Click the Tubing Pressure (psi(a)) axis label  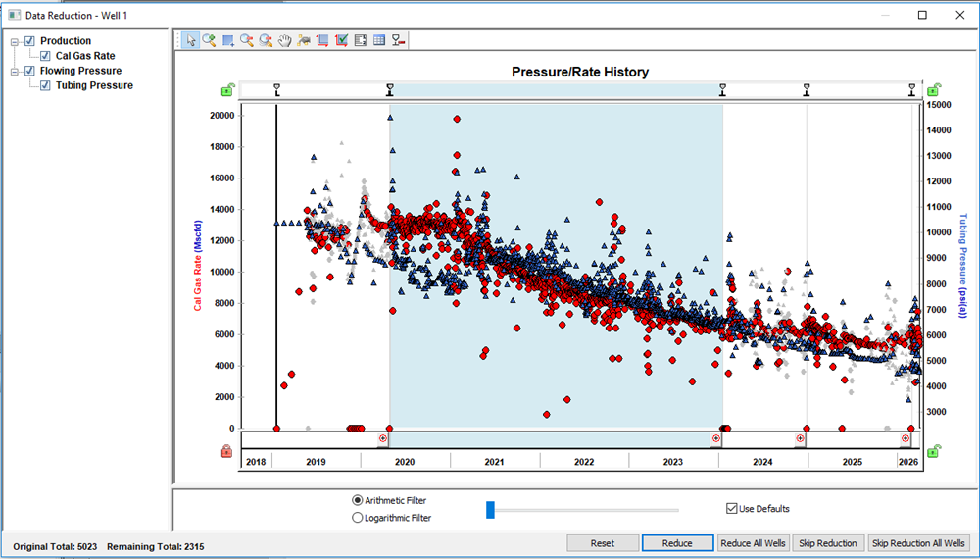point(962,266)
